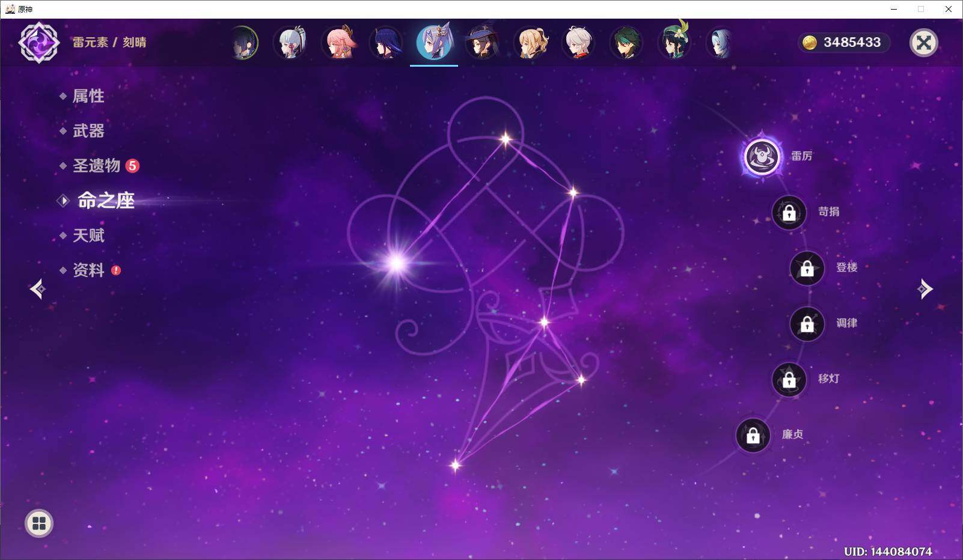Click the Electro element emblem
The width and height of the screenshot is (963, 560).
[x=39, y=43]
